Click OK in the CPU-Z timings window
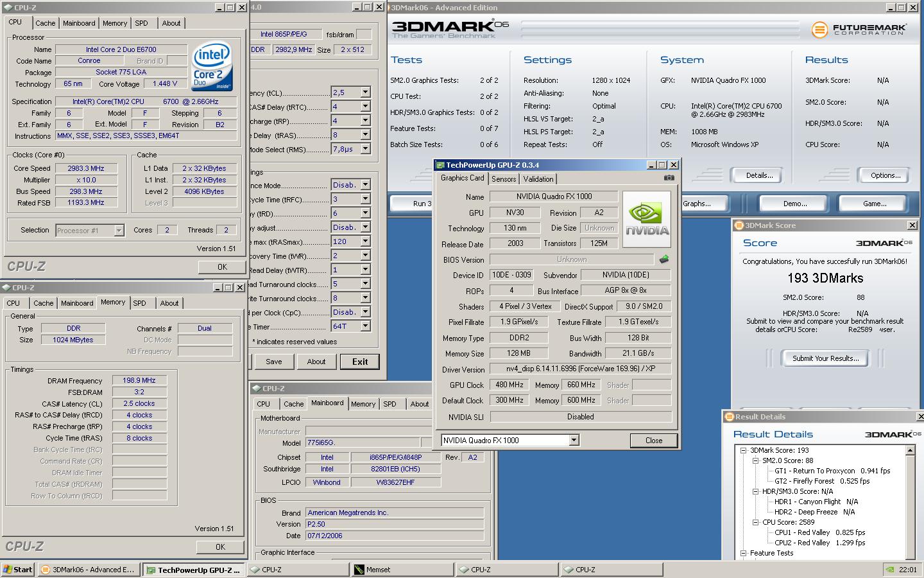 (x=220, y=547)
